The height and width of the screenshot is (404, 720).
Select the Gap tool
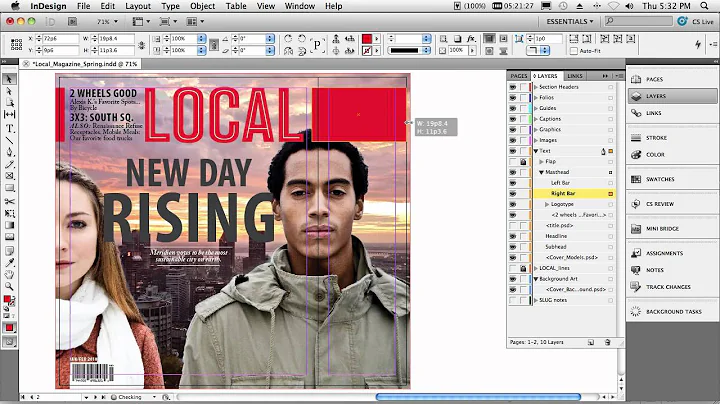(x=9, y=114)
